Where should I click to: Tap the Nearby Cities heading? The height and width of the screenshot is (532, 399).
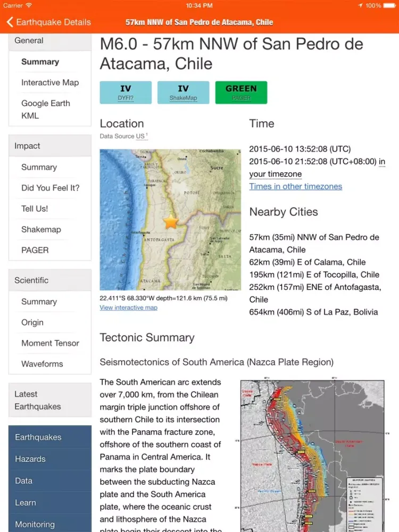point(284,212)
